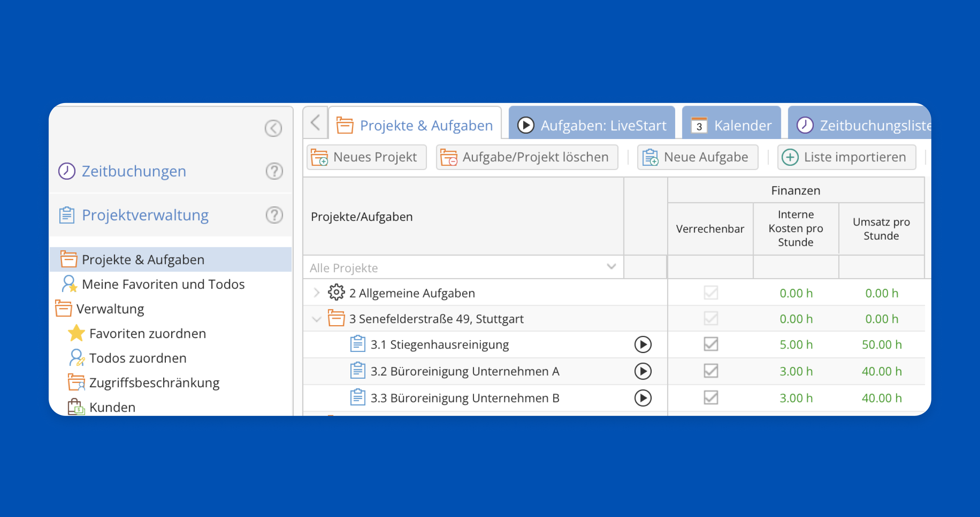Toggle Verrechenbar checkbox for 3.2 Büroreinigung Unternehmen A
The width and height of the screenshot is (980, 517).
(710, 371)
